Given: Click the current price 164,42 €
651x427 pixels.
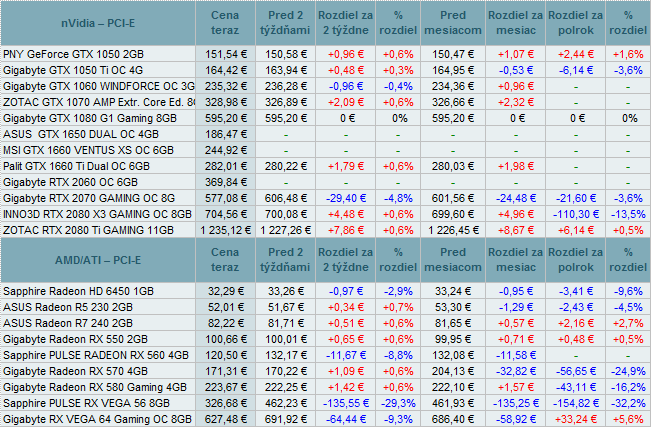Looking at the screenshot, I should coord(225,70).
